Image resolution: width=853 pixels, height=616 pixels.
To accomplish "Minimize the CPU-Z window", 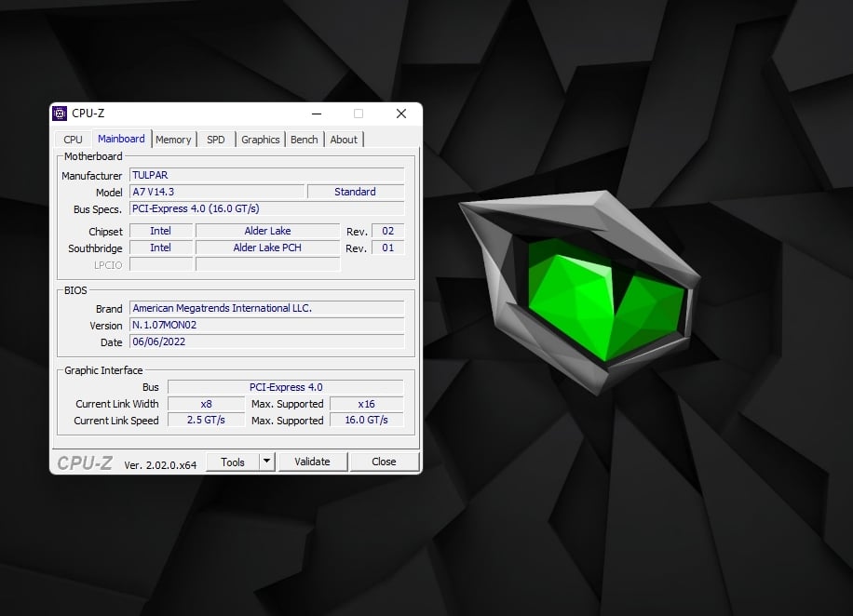I will pos(317,114).
